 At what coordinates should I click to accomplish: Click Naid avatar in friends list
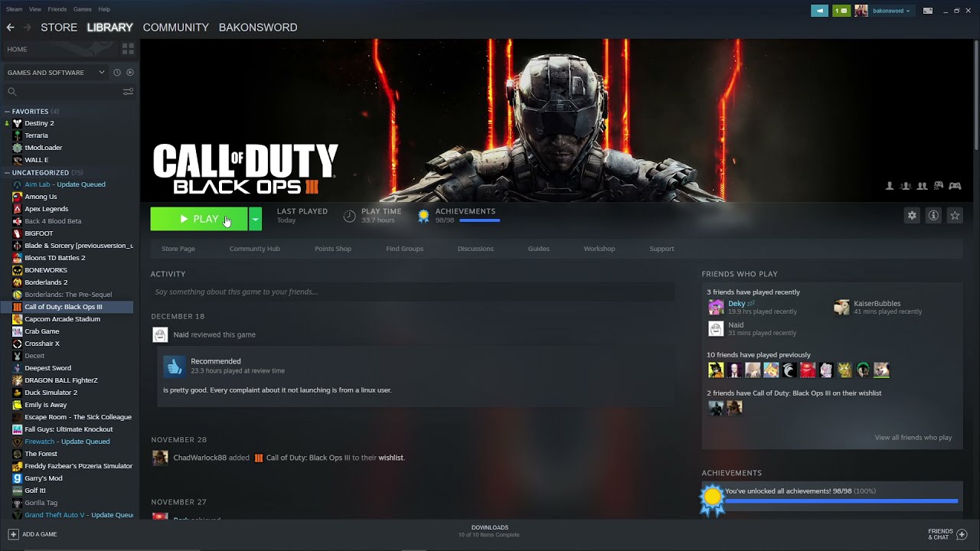(x=716, y=329)
